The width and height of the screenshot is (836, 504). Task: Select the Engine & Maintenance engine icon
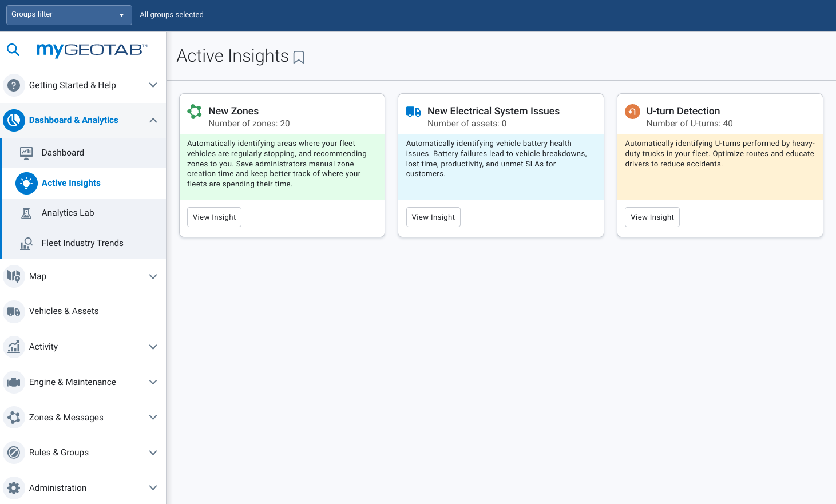click(x=13, y=382)
